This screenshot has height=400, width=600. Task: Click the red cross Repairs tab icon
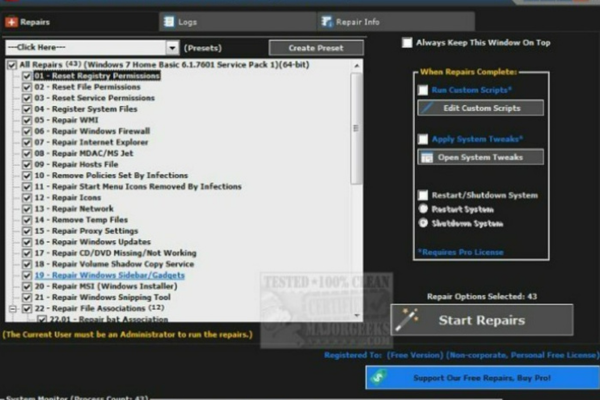[10, 21]
